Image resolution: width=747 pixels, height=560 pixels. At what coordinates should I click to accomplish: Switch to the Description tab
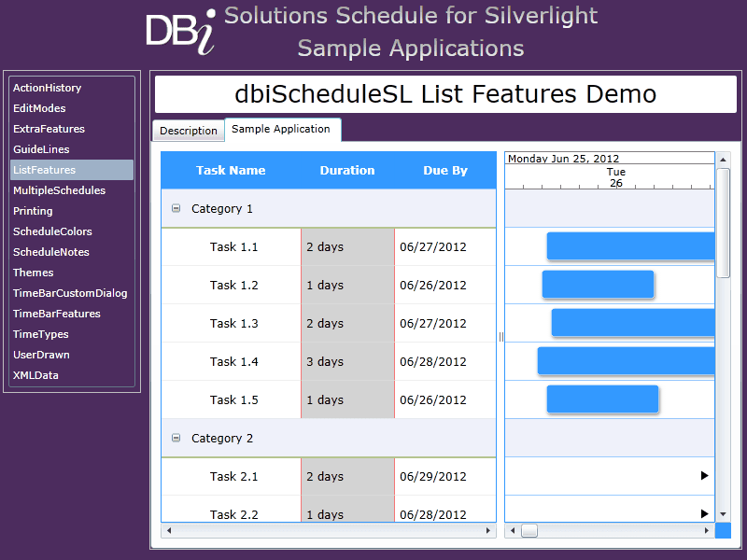click(189, 131)
